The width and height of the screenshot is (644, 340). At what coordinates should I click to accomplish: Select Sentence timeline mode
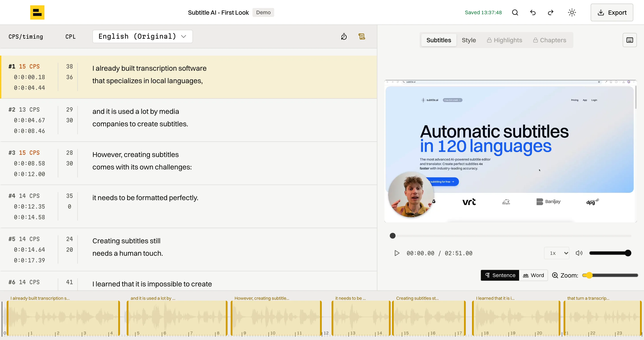[500, 275]
